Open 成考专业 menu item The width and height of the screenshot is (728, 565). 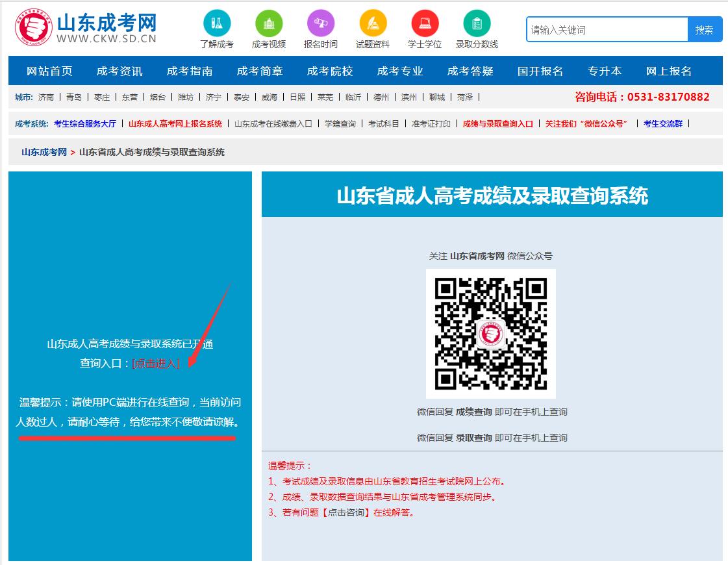(400, 71)
